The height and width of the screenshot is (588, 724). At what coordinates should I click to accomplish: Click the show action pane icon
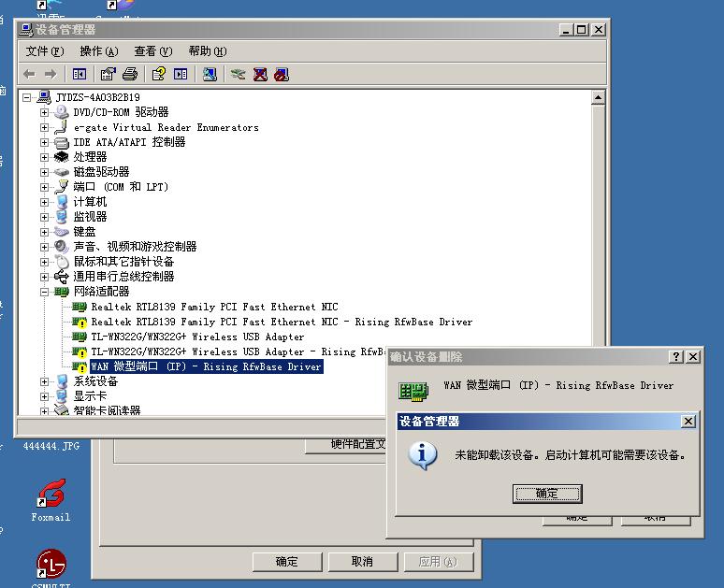(x=181, y=74)
